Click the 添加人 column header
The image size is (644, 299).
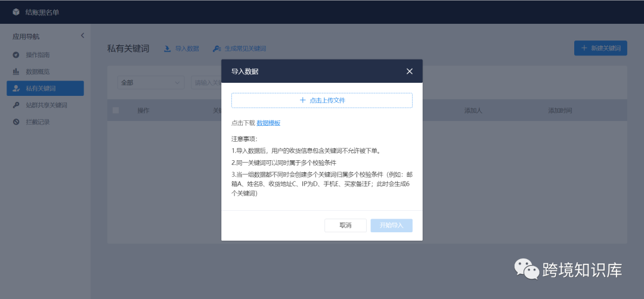(473, 111)
